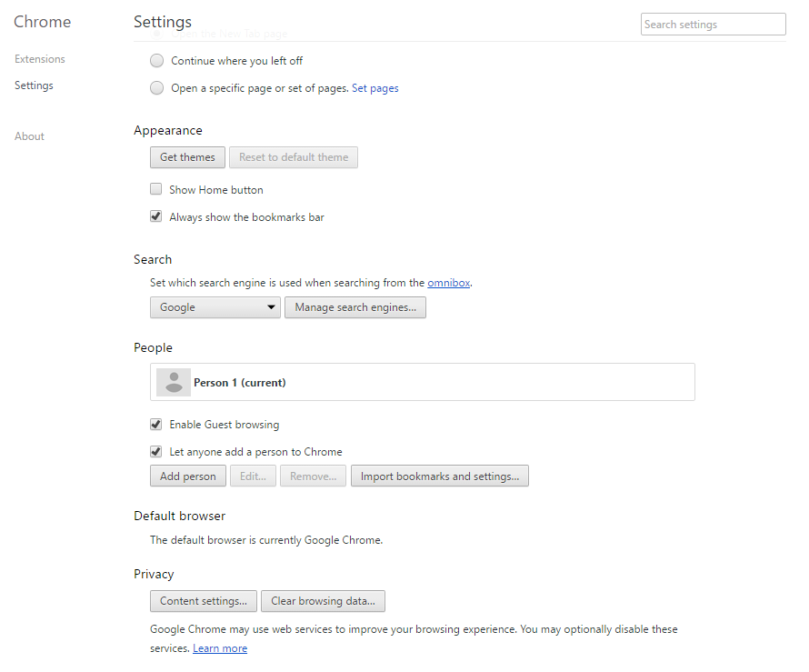Choose 'Open a specific page or set of pages'
Image resolution: width=809 pixels, height=672 pixels.
(157, 88)
